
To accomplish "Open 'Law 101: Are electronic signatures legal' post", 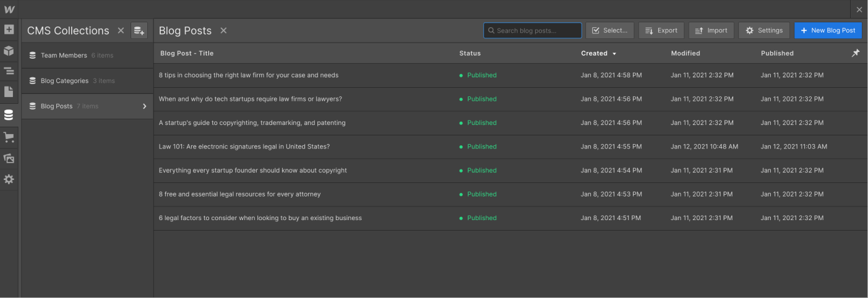I will tap(244, 147).
